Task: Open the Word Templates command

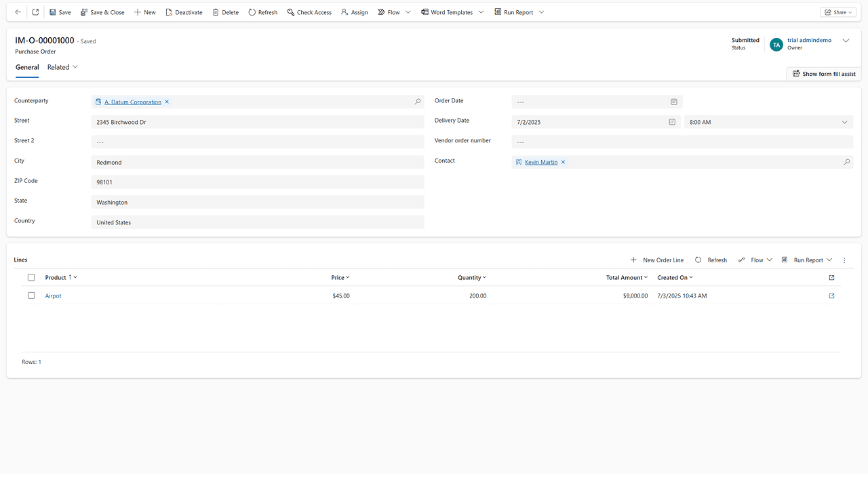Action: point(448,12)
